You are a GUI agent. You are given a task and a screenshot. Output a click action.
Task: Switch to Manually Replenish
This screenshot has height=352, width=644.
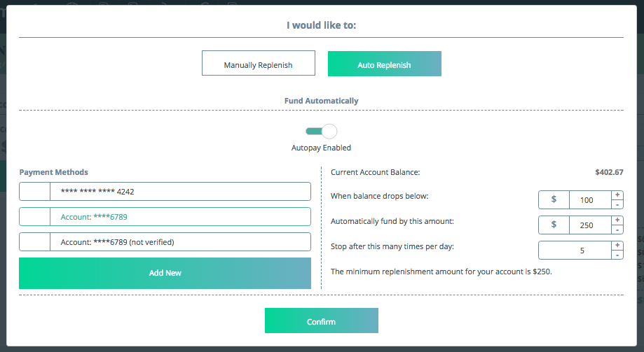point(258,64)
